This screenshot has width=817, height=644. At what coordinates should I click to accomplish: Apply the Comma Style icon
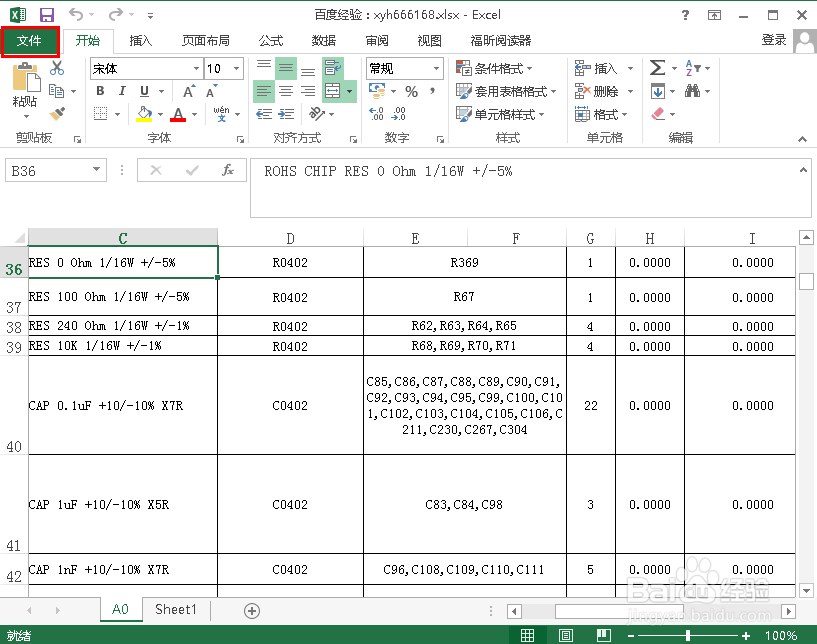pos(431,89)
